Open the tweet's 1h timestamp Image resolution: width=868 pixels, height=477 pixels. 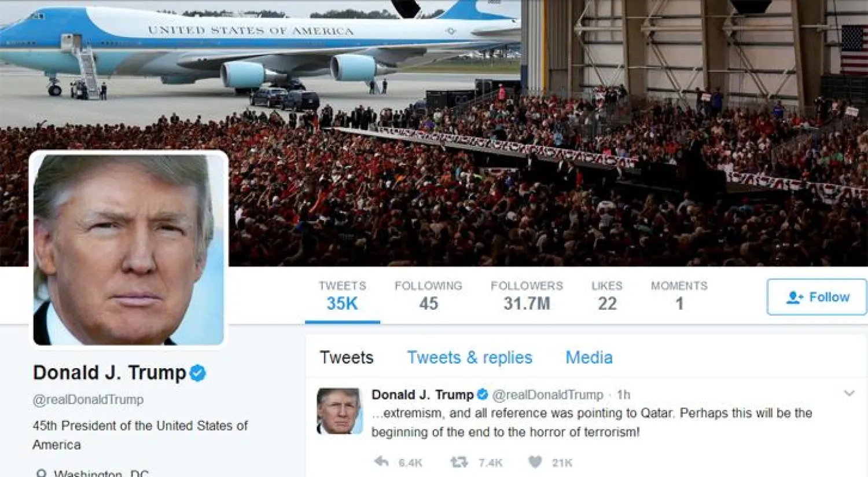tap(623, 395)
